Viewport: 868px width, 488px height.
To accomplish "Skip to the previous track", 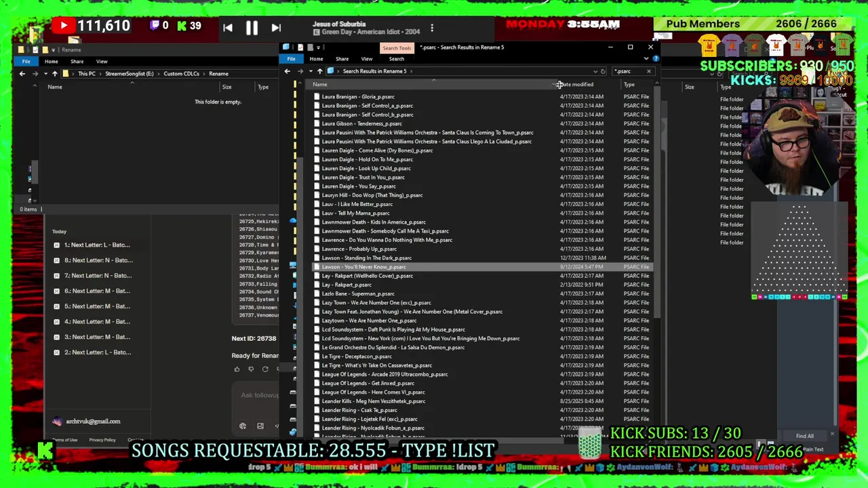I will coord(228,28).
